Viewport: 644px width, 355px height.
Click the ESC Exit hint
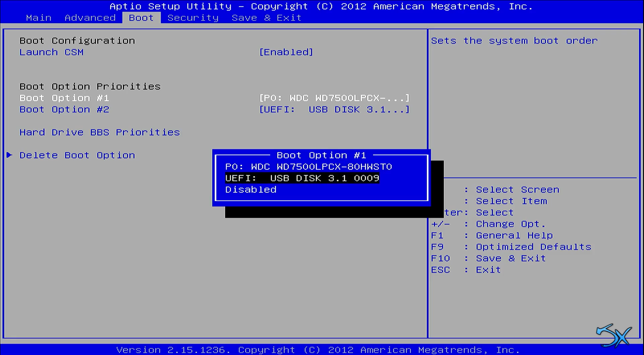(x=466, y=270)
